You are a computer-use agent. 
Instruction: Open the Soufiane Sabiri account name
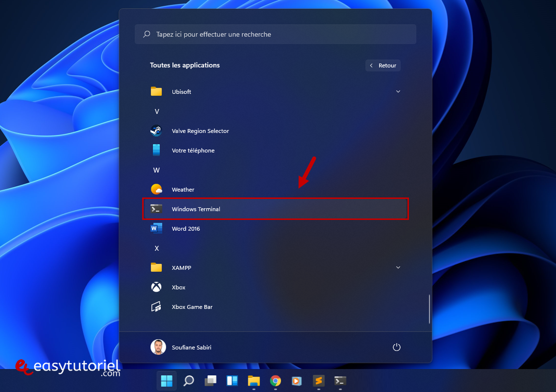192,348
